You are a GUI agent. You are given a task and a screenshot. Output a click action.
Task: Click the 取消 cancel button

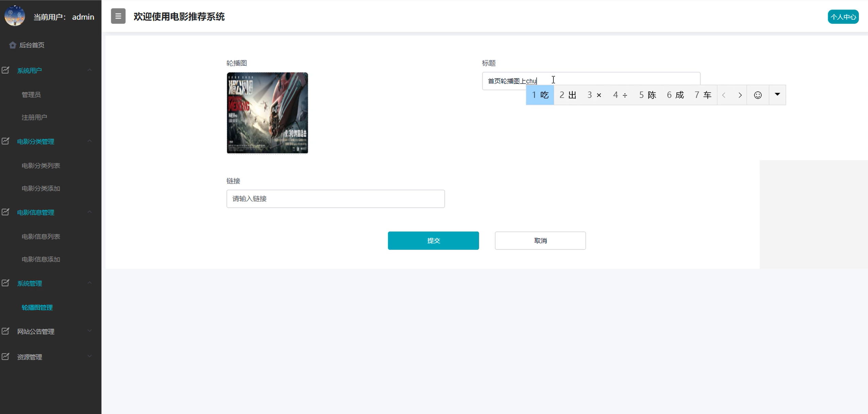pyautogui.click(x=540, y=241)
